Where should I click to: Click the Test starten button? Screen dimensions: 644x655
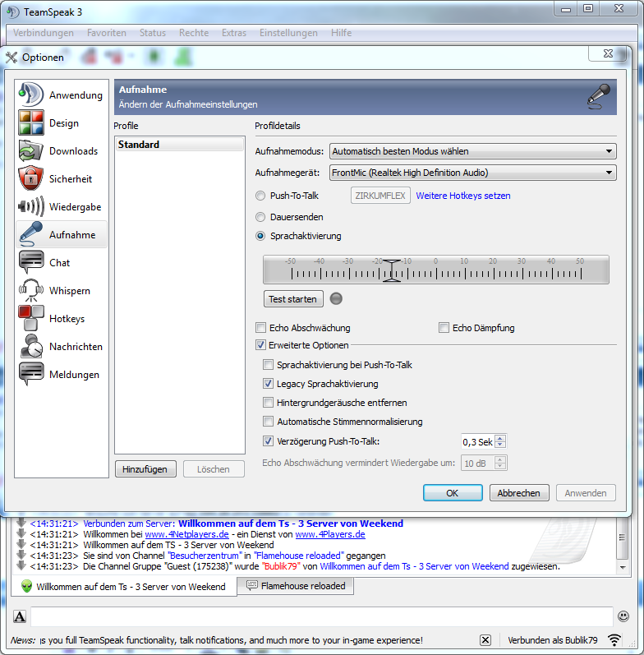(293, 299)
